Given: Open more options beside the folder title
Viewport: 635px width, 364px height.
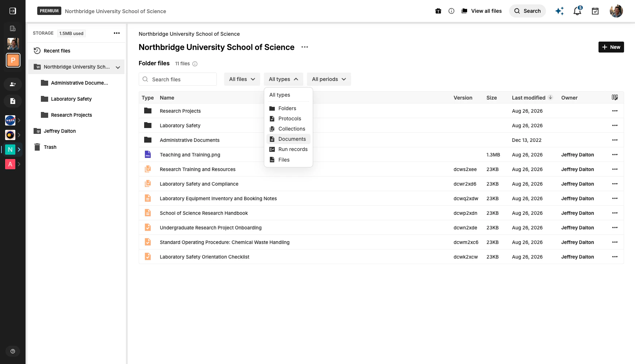Looking at the screenshot, I should 305,47.
